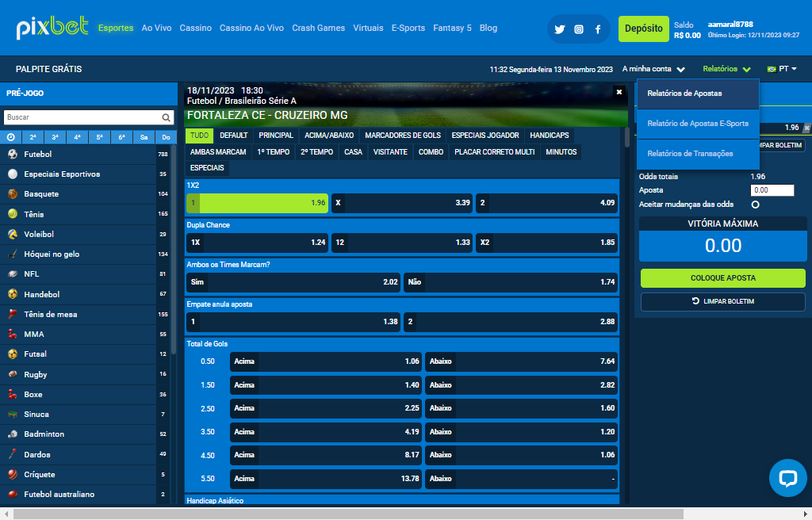Open the PT language selector

pyautogui.click(x=782, y=69)
